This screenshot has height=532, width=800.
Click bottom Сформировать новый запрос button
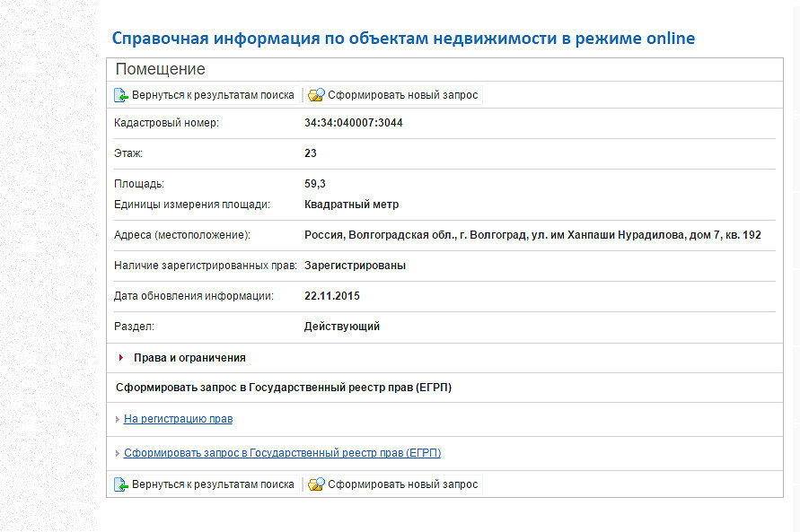pos(394,484)
